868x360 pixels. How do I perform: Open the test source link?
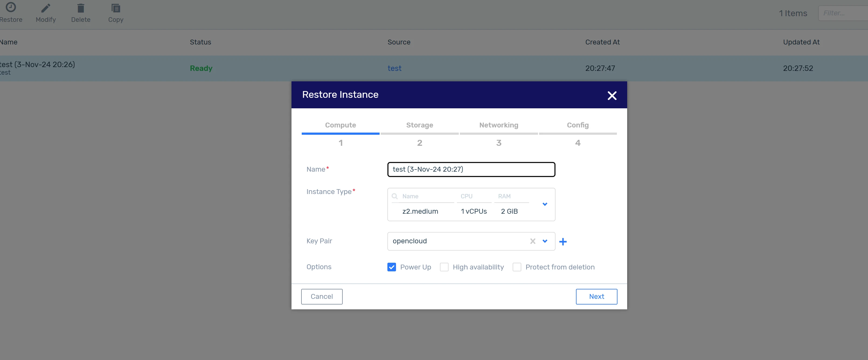[x=394, y=68]
